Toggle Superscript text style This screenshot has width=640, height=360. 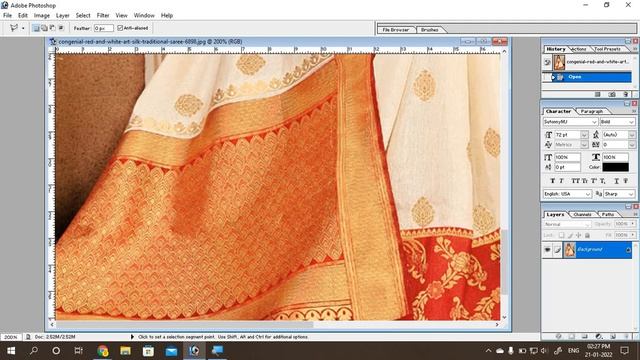click(x=594, y=181)
